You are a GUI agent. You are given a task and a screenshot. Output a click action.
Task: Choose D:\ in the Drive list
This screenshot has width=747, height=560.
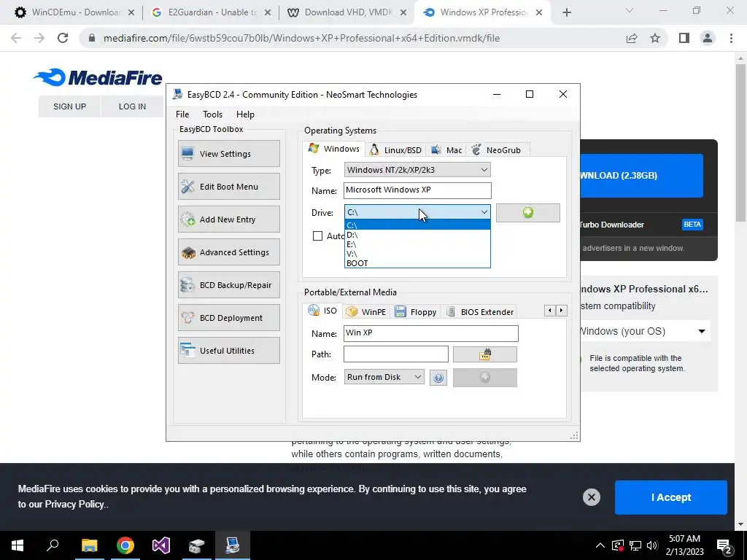[417, 235]
